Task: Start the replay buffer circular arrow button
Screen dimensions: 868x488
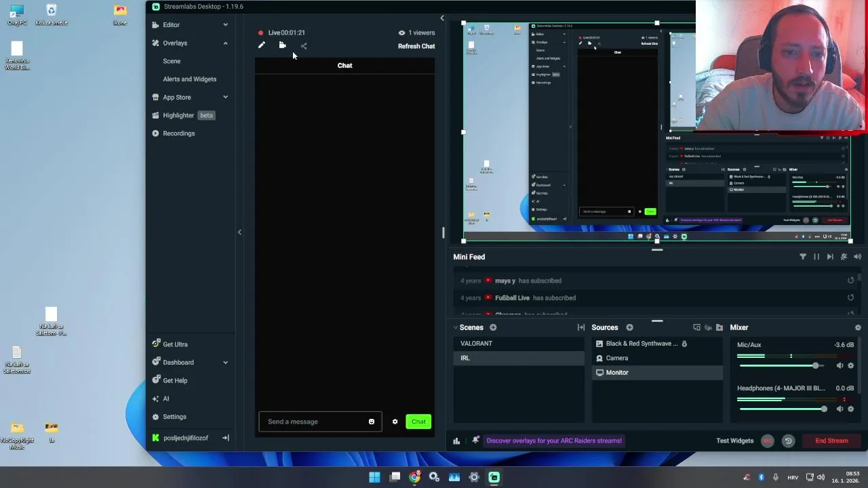Action: (788, 441)
